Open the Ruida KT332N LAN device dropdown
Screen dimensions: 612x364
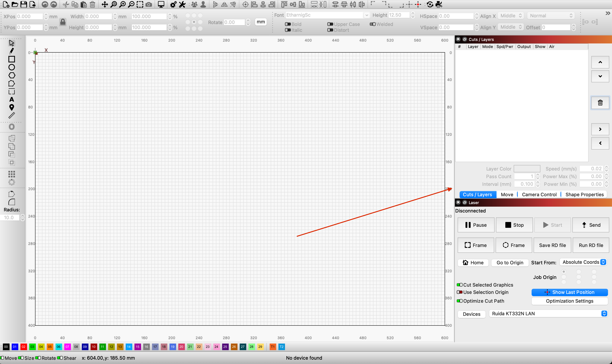pyautogui.click(x=548, y=313)
